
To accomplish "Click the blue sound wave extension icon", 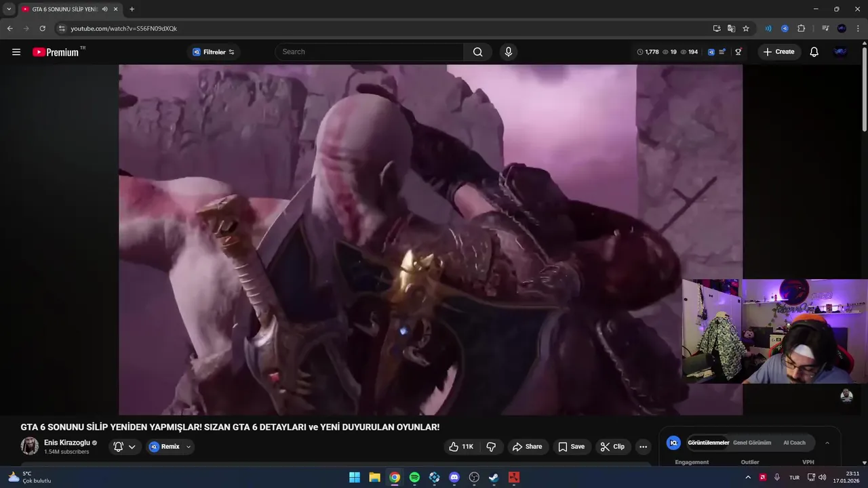I will [768, 28].
